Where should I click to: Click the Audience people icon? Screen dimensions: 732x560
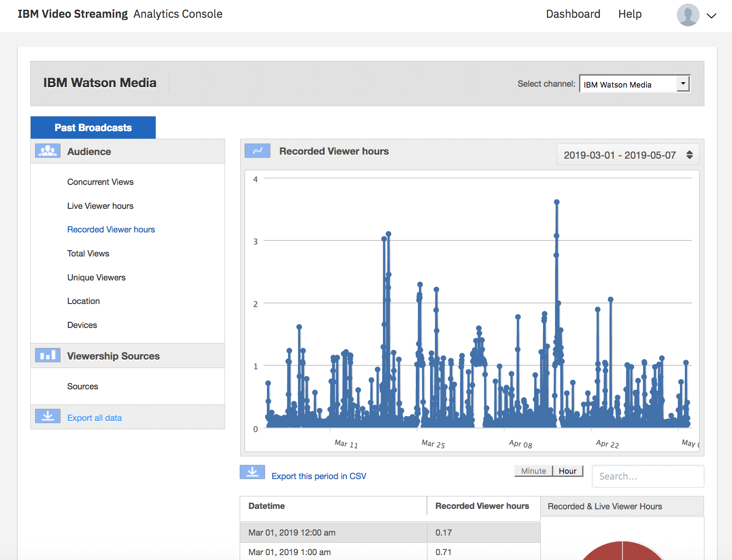(x=48, y=151)
